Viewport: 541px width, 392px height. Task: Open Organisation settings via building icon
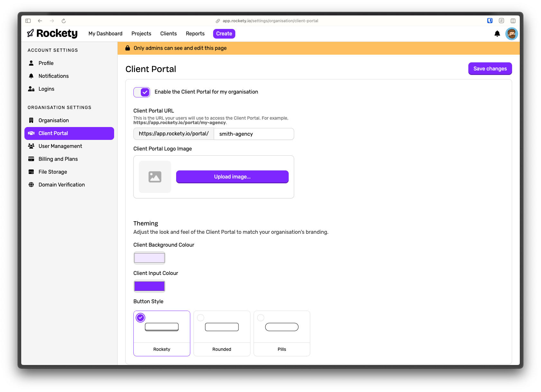[x=31, y=120]
